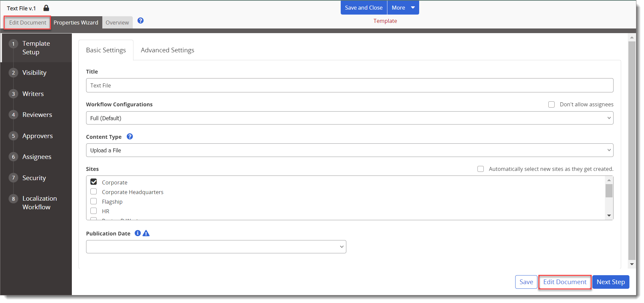Viewport: 644px width, 303px height.
Task: Uncheck the Corporate site checkbox
Action: [93, 181]
